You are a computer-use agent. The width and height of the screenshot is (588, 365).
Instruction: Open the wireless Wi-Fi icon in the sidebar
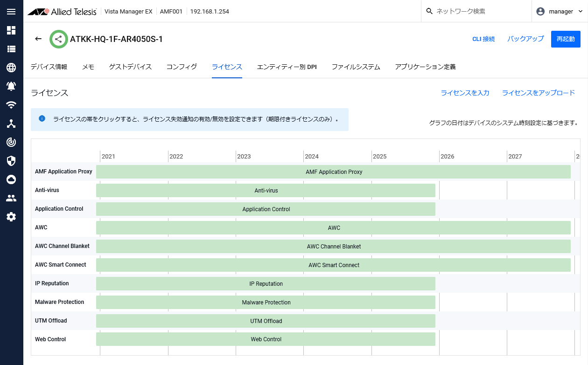pyautogui.click(x=11, y=105)
